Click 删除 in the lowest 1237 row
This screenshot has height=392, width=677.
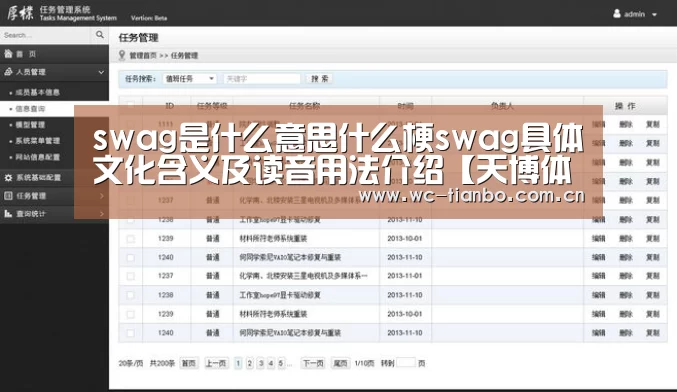pyautogui.click(x=626, y=276)
